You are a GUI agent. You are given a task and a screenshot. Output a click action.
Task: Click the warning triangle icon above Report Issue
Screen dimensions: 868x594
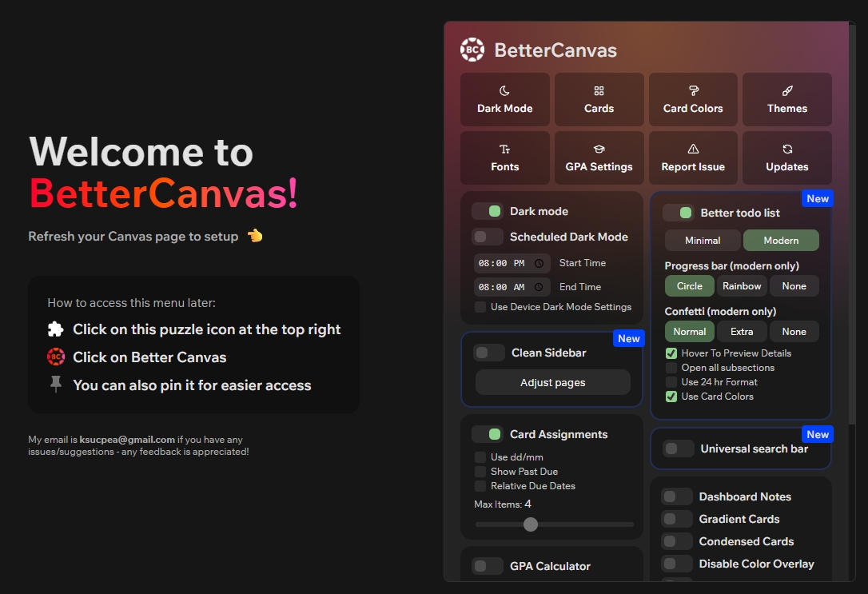click(693, 149)
